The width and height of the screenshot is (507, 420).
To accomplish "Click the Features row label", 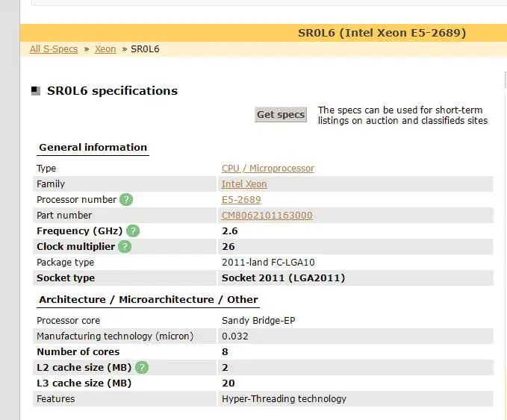I will coord(55,398).
